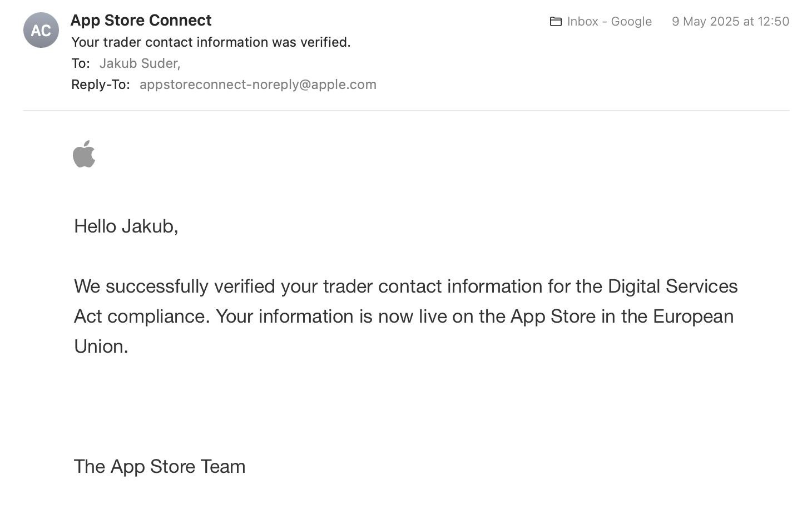Click the "Reply-To:" field label
812x514 pixels.
pyautogui.click(x=100, y=85)
